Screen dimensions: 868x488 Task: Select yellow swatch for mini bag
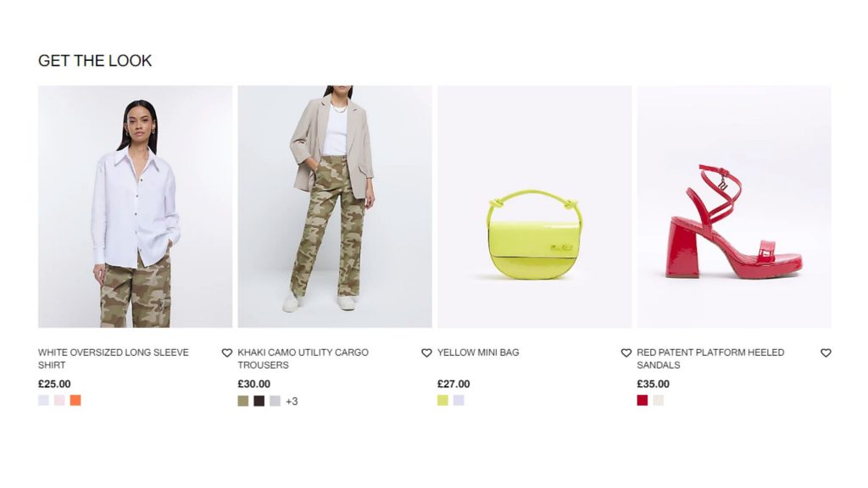click(442, 401)
